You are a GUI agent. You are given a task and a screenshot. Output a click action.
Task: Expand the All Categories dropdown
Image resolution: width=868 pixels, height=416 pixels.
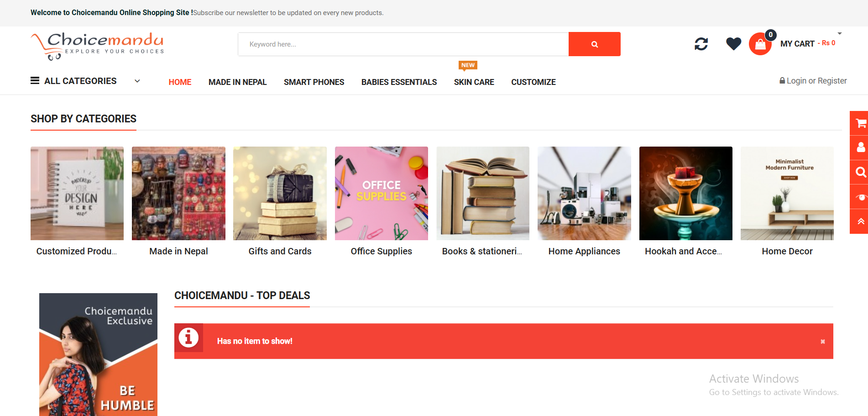[137, 81]
